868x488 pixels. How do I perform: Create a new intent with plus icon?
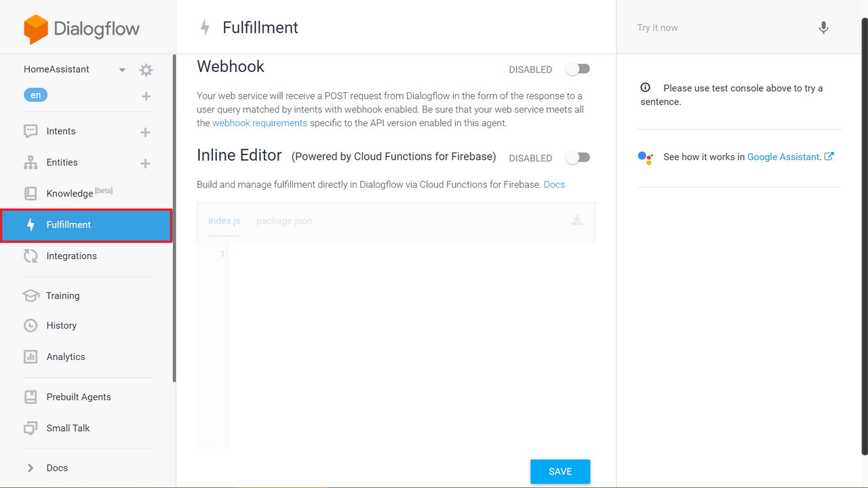(x=145, y=132)
